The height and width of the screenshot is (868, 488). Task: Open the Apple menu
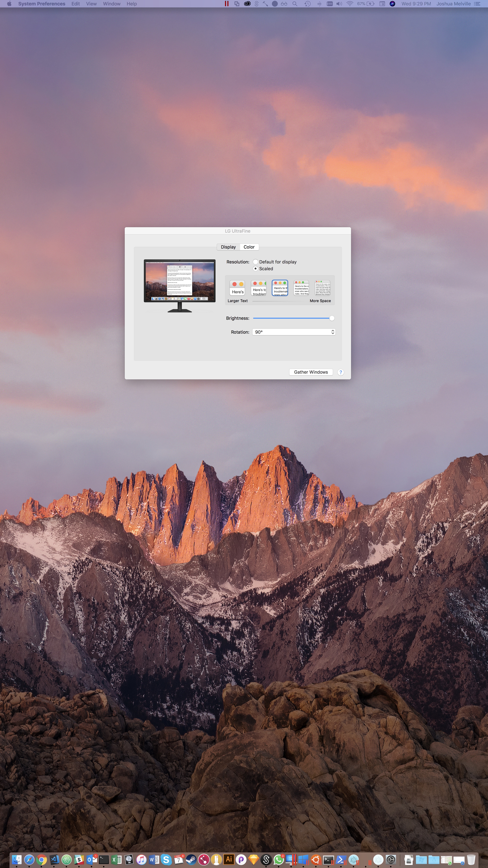point(9,4)
